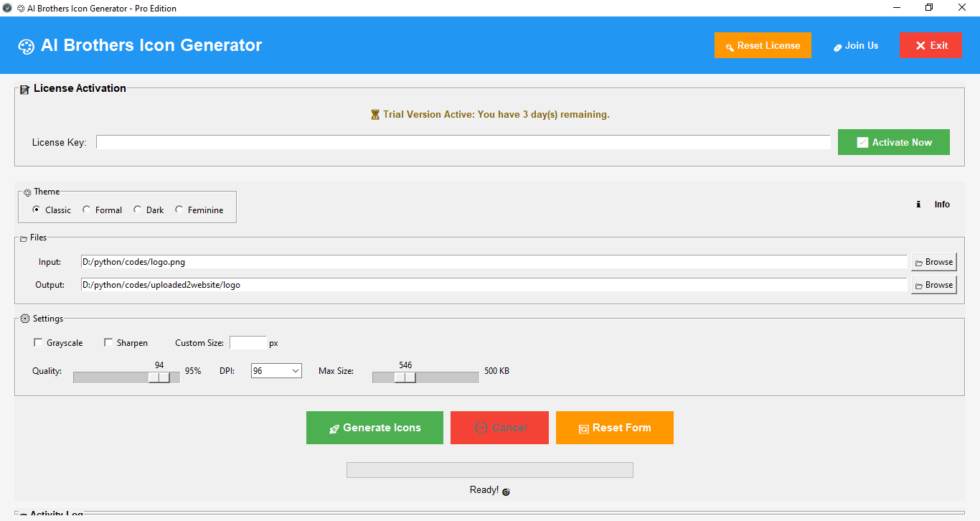
Task: Click the "Ready!" status text
Action: [484, 489]
